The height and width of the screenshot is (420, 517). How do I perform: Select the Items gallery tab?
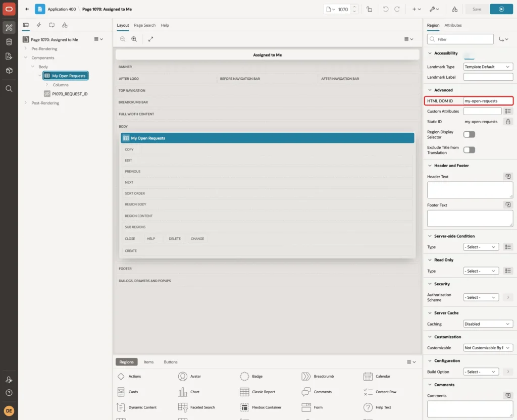(x=149, y=362)
